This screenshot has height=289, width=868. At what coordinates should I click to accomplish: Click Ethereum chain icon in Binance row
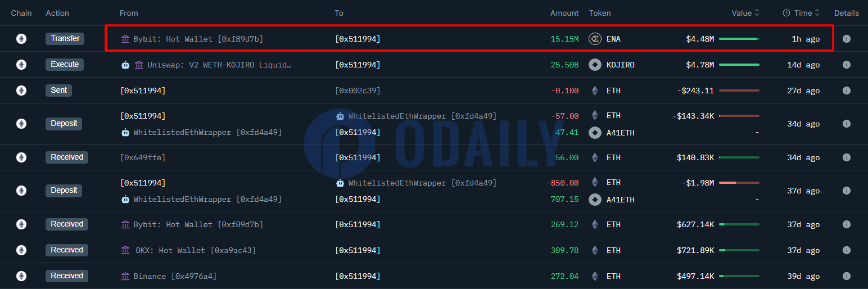pos(21,276)
